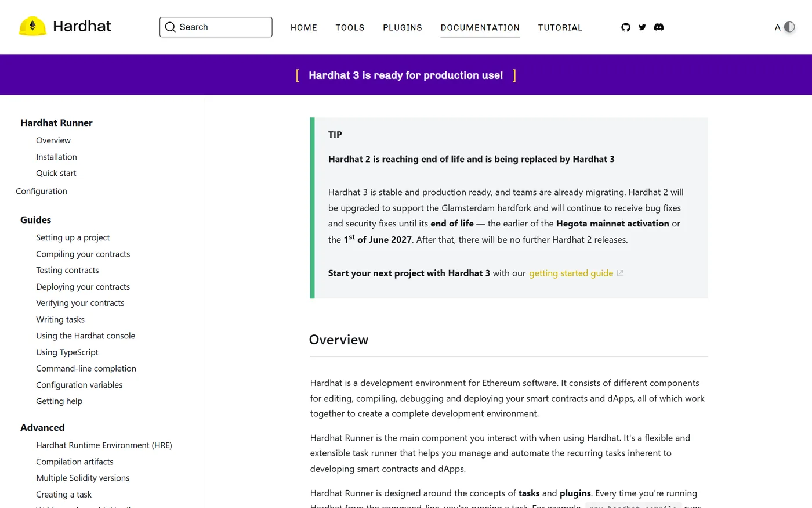Click the Overview page heading
The height and width of the screenshot is (508, 812).
coord(339,340)
